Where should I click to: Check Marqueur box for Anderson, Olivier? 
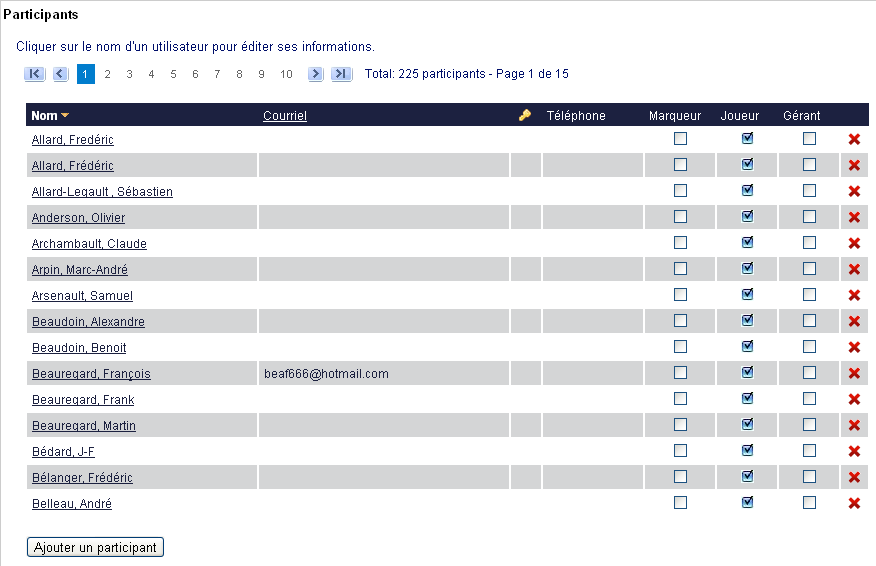tap(680, 217)
